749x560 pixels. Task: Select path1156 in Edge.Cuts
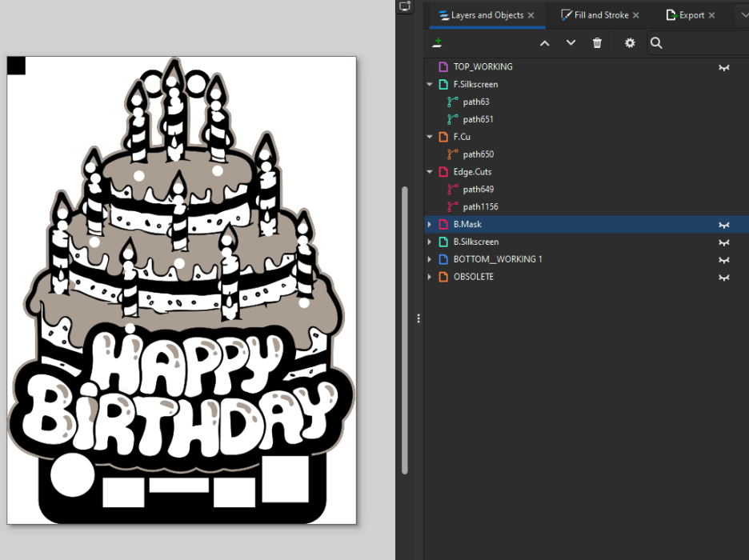(480, 207)
